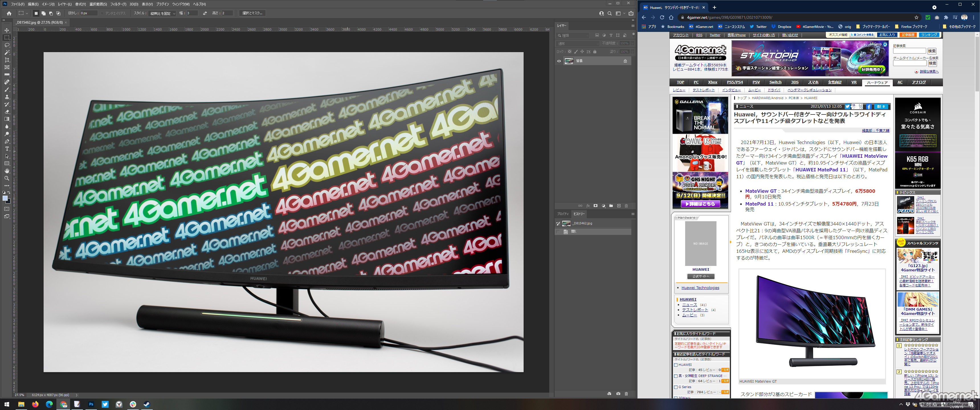Select the Hand tool
Screen dimensions: 980x410
[7, 171]
